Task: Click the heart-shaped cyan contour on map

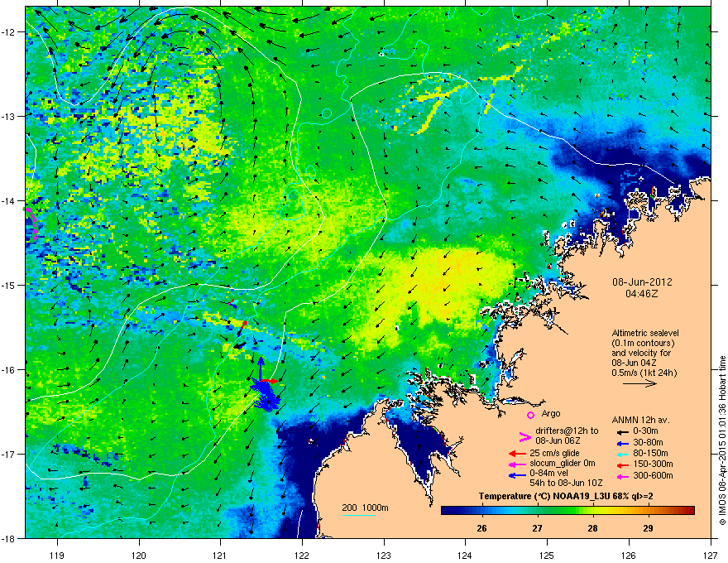Action: point(291,203)
